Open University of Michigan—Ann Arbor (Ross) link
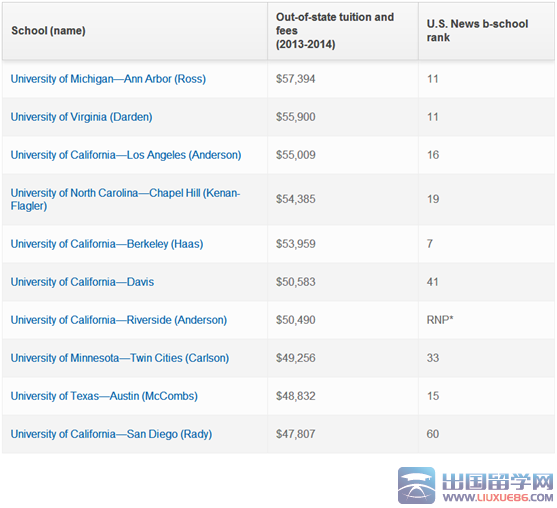Image resolution: width=557 pixels, height=508 pixels. [x=108, y=79]
